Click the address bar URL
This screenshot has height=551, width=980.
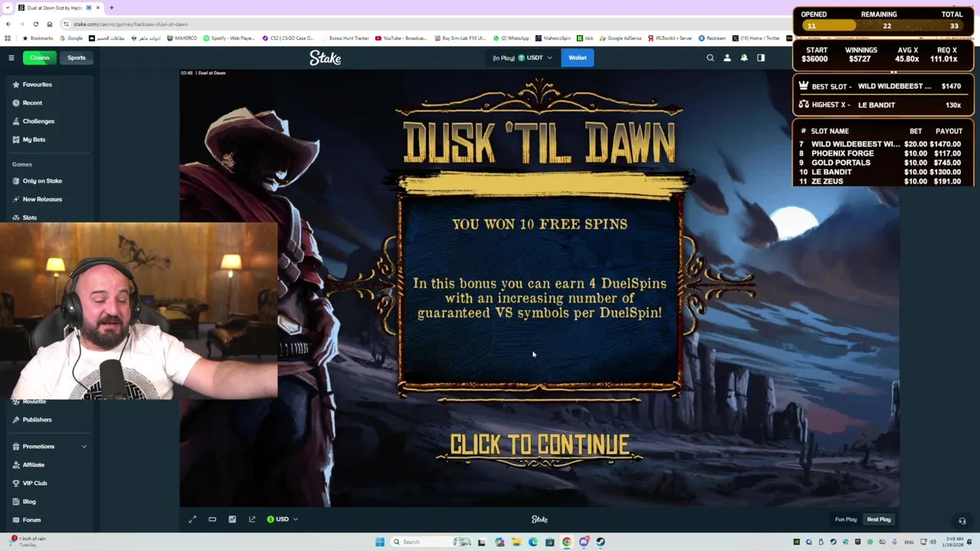[130, 24]
